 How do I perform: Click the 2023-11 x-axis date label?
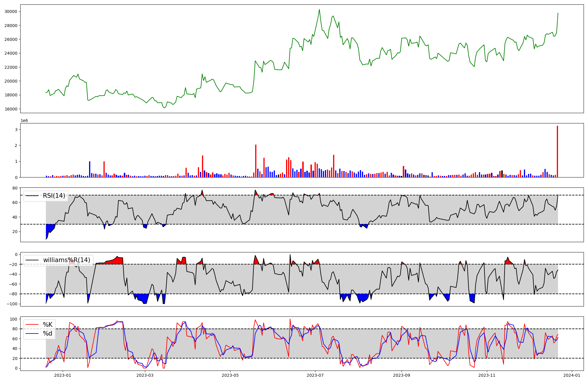click(487, 375)
